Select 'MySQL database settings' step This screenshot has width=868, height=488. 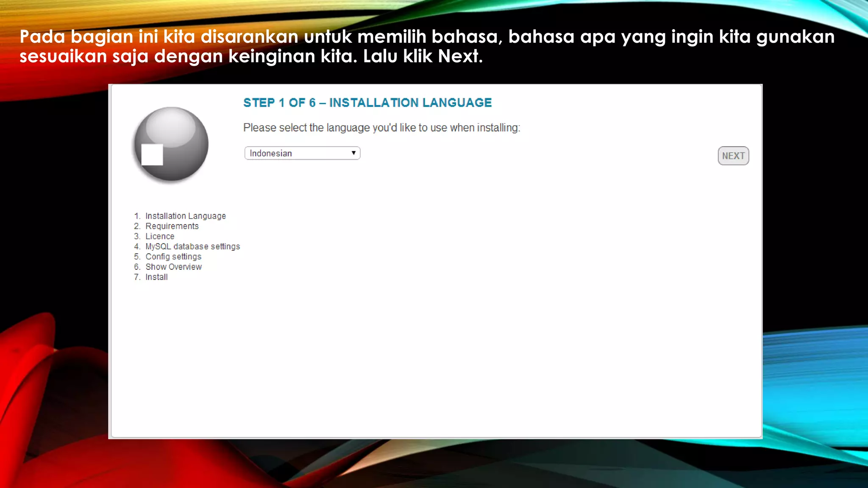(193, 247)
